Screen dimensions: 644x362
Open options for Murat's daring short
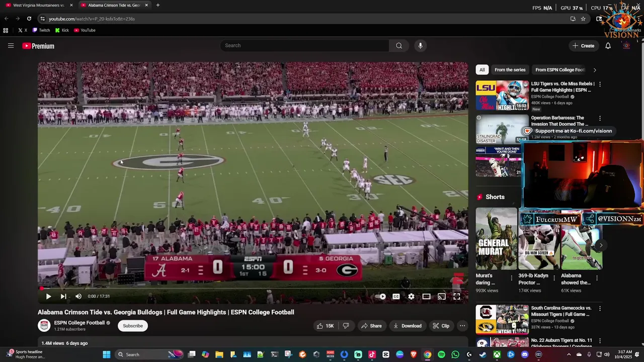tap(512, 278)
